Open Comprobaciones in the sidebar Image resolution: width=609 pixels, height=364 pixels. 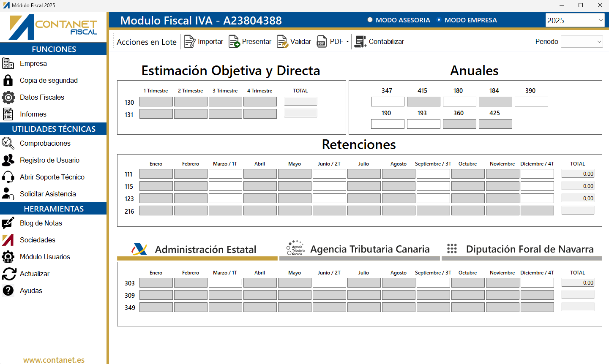[x=45, y=143]
